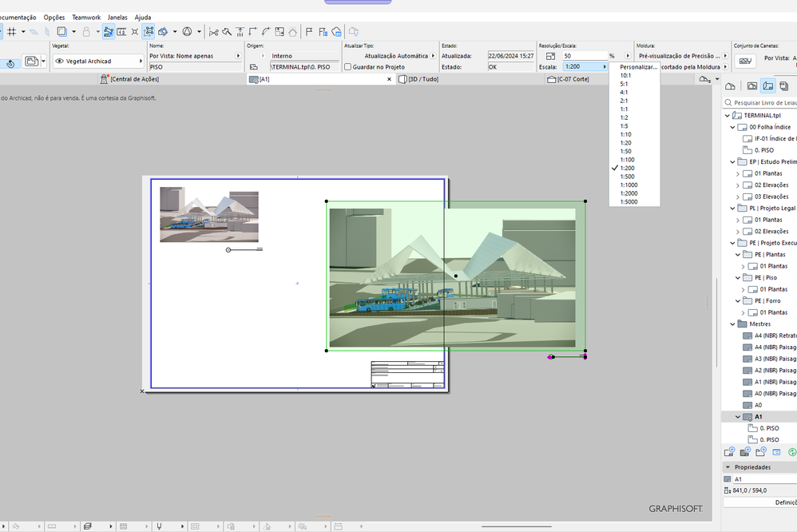Choose Personalizar scale option
Image resolution: width=797 pixels, height=532 pixels.
(x=638, y=67)
